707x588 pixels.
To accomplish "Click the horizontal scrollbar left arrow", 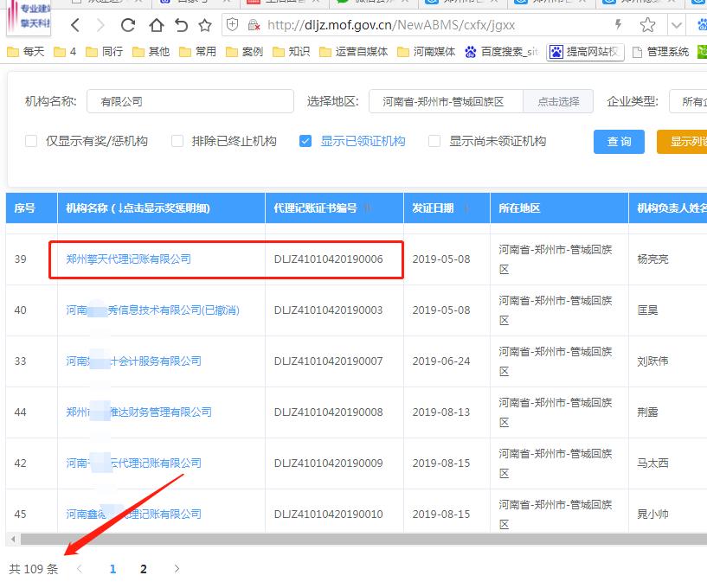I will (x=13, y=539).
